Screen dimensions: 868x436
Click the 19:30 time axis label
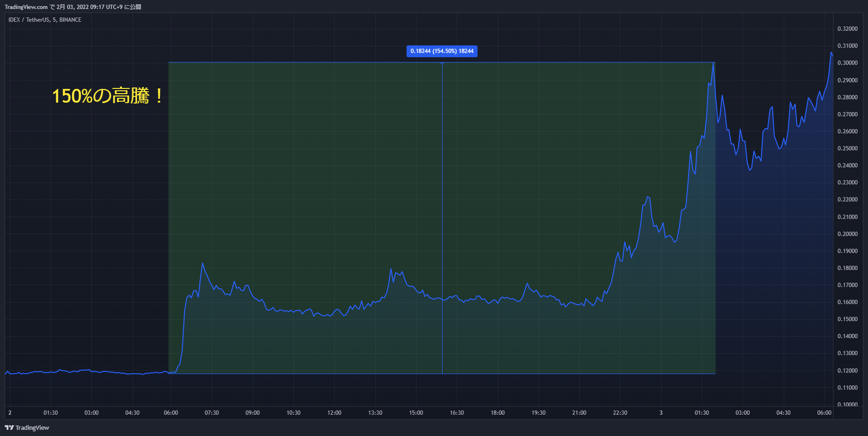[539, 413]
